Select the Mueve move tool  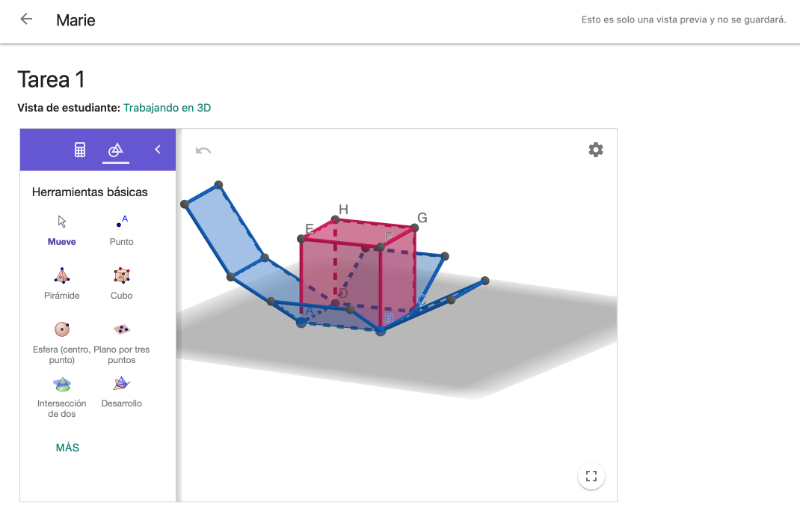tap(62, 230)
